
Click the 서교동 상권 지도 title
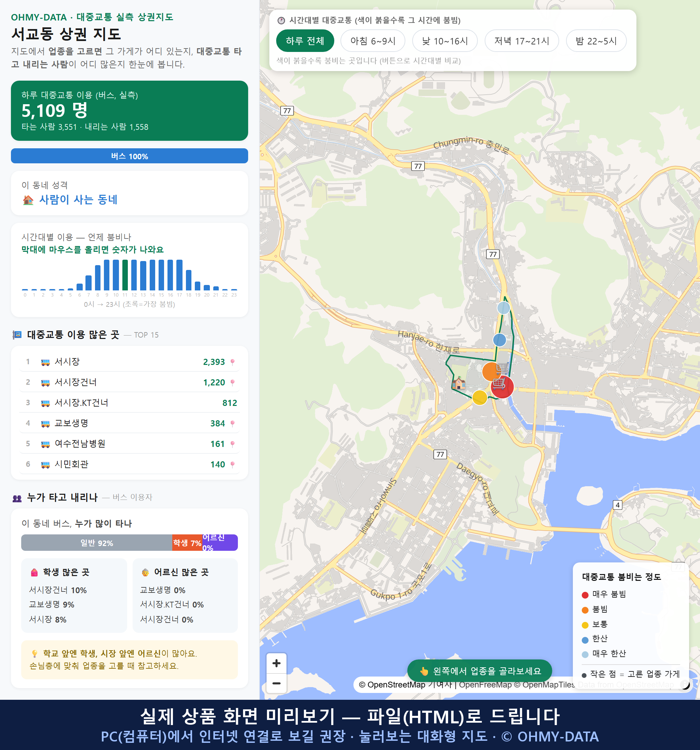point(66,34)
